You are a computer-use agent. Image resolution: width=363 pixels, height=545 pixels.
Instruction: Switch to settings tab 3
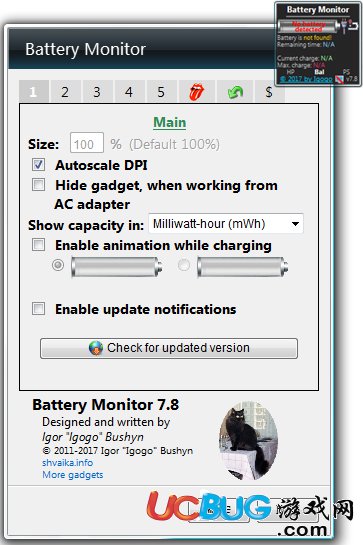(97, 92)
